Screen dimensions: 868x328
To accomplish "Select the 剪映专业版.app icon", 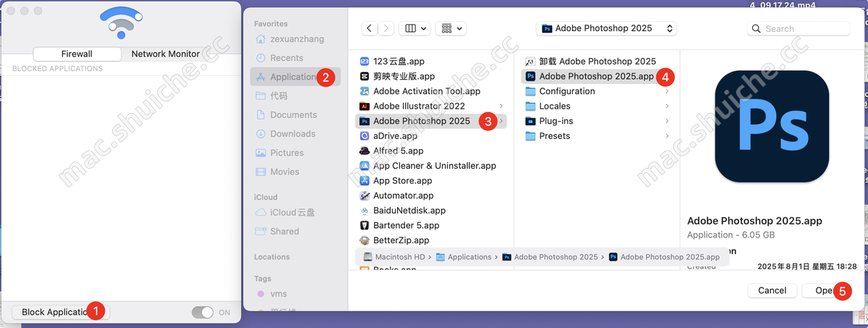I will coord(365,76).
